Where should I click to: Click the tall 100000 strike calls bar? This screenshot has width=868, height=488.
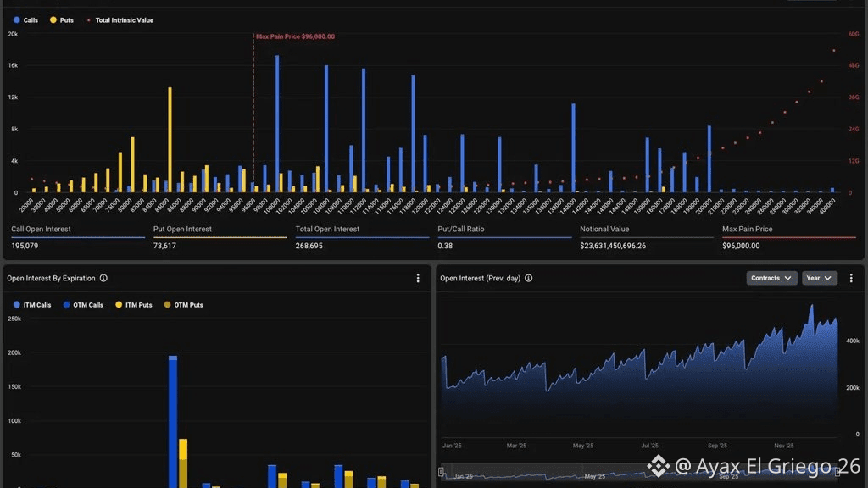277,124
